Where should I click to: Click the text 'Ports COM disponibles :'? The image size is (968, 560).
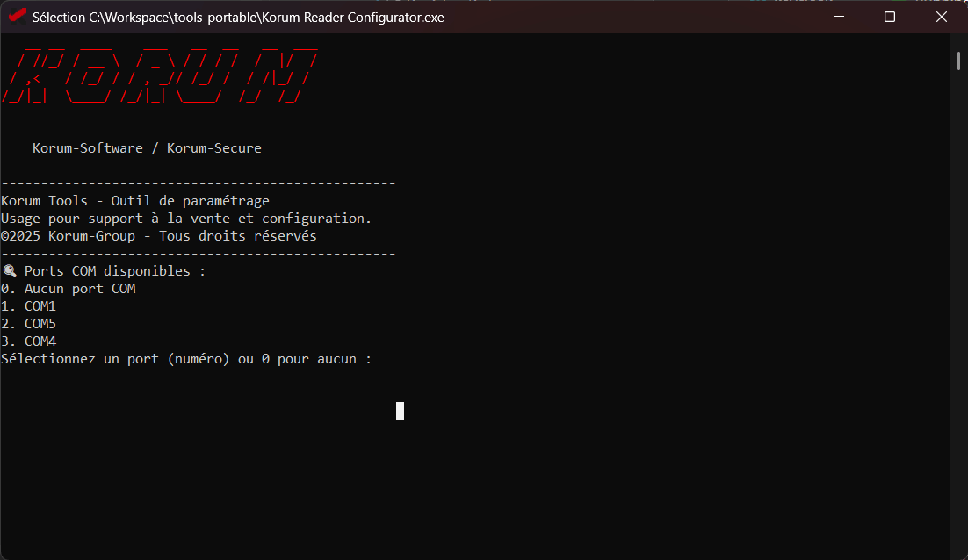click(115, 270)
